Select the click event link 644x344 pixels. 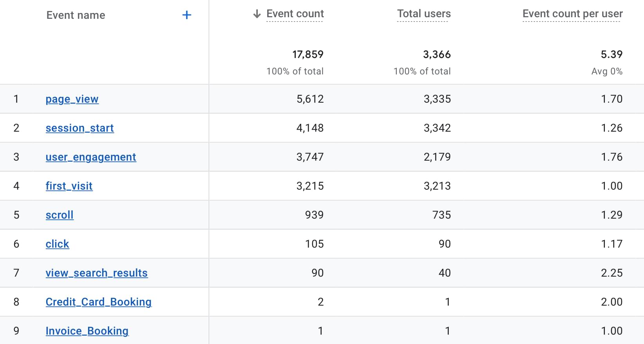(x=57, y=244)
